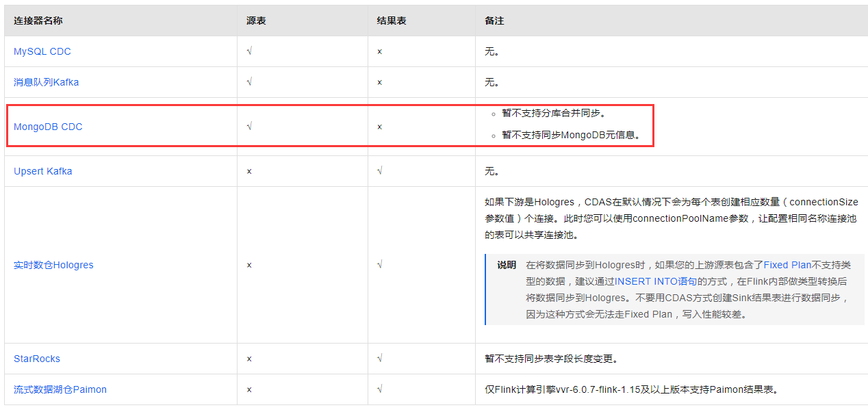Click the 结果表 checkmark in Hologres row
The width and height of the screenshot is (868, 412).
pos(379,264)
